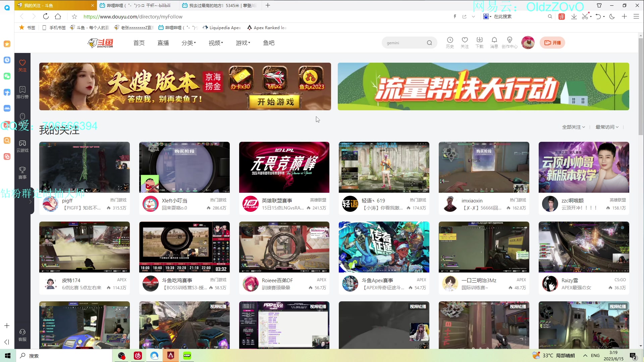Open the 历史 history icon
Image resolution: width=644 pixels, height=362 pixels.
tap(450, 43)
